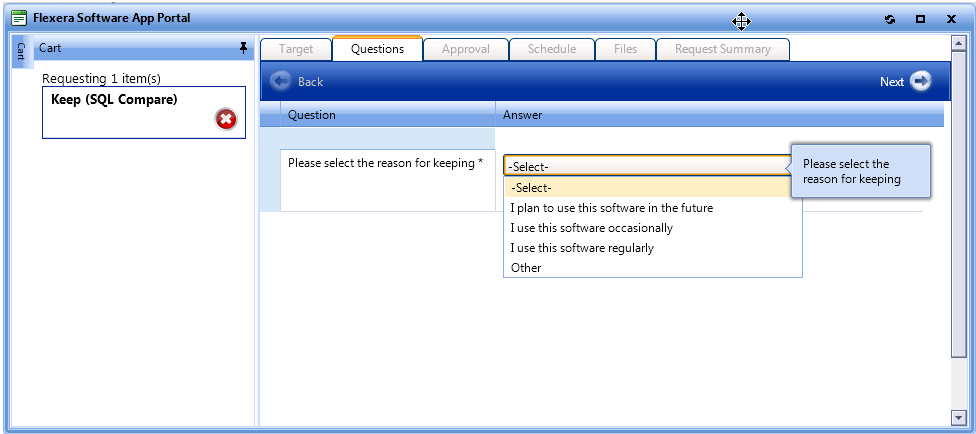Select 'I use this software regularly'
This screenshot has height=434, width=976.
coord(652,248)
